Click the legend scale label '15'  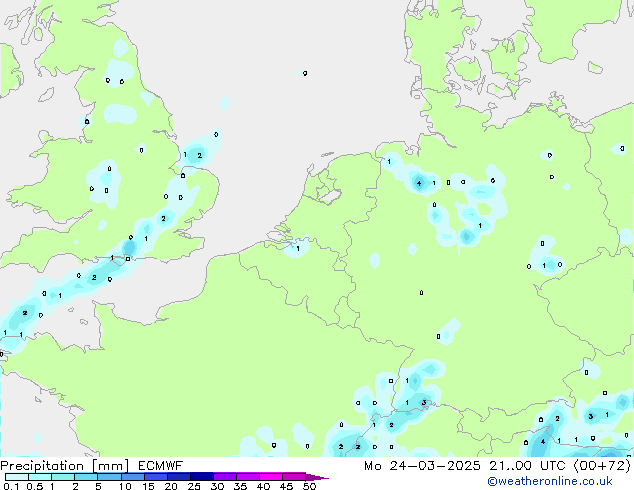[x=148, y=486]
